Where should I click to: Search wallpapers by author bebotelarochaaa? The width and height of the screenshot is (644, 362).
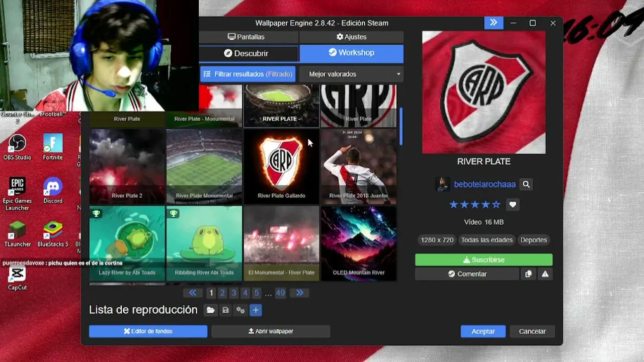tap(526, 185)
